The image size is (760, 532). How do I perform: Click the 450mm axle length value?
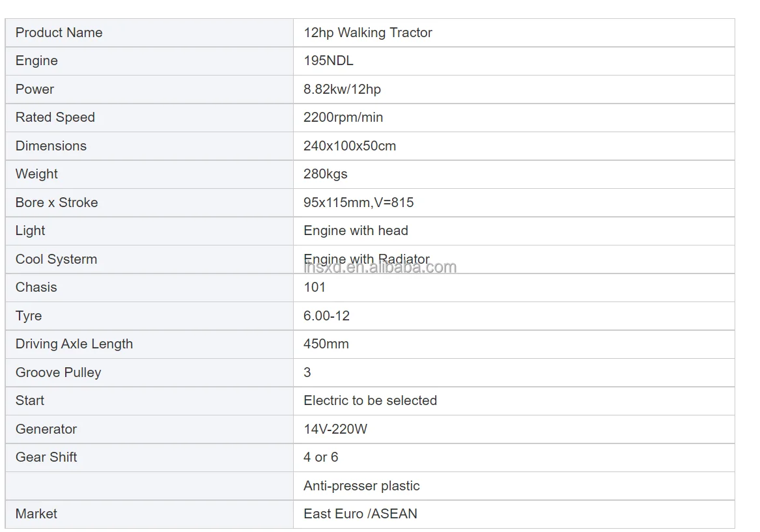(326, 344)
